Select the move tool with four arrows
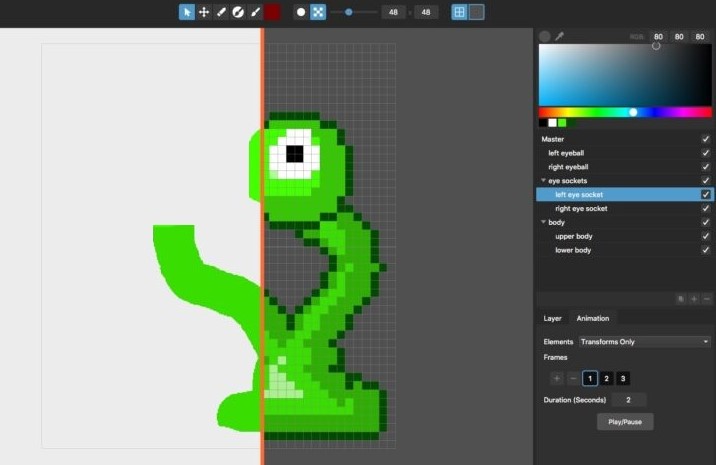The image size is (716, 465). coord(204,12)
